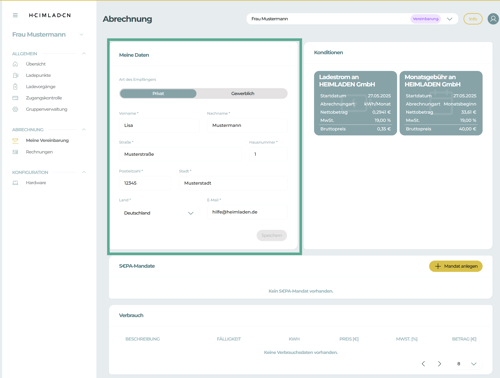
Task: Open Hardware in the sidebar
Action: [x=36, y=183]
